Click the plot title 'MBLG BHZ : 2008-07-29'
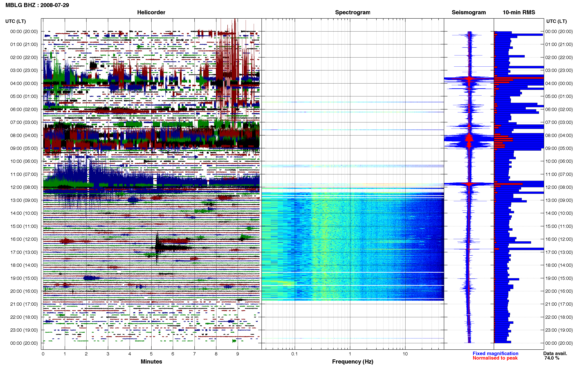 point(37,5)
